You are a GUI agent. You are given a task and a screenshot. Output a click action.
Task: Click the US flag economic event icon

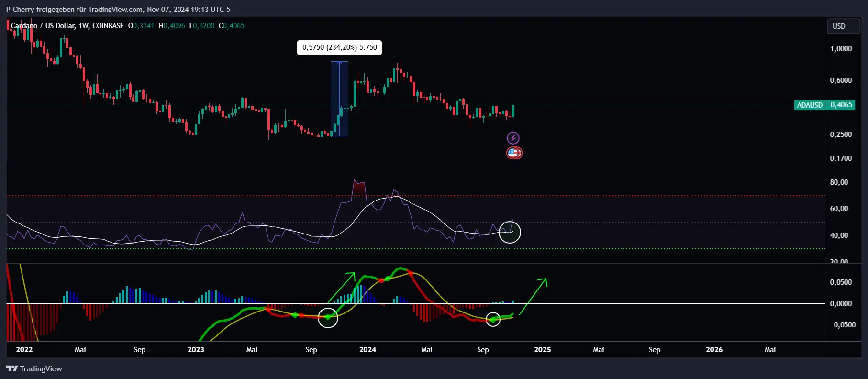pyautogui.click(x=513, y=153)
